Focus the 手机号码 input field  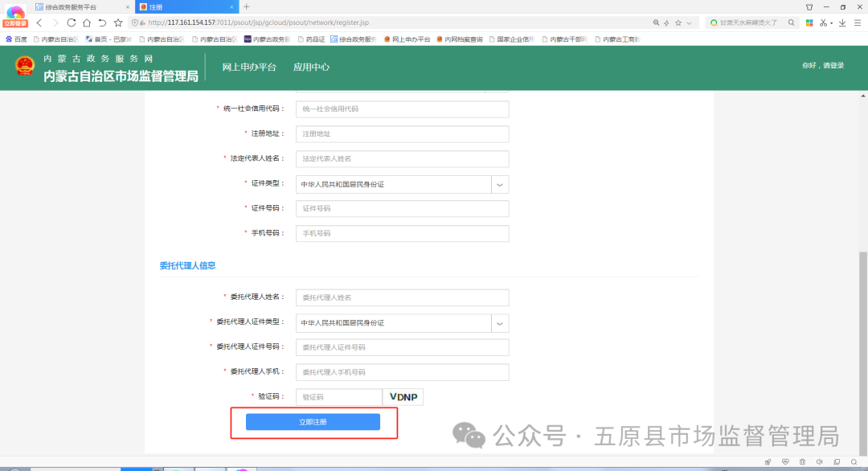point(402,233)
